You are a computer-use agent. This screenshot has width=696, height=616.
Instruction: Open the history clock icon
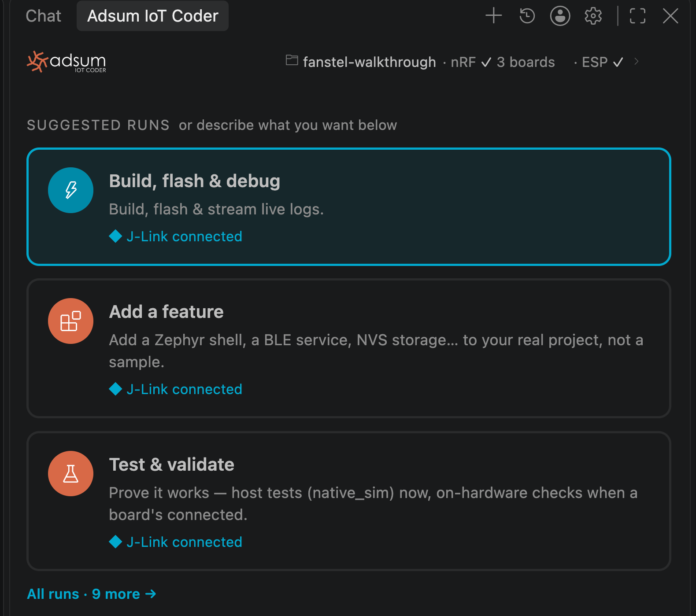527,16
